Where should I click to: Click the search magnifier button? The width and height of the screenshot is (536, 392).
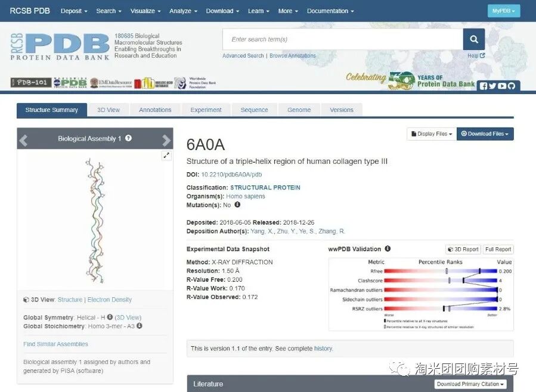[x=474, y=39]
